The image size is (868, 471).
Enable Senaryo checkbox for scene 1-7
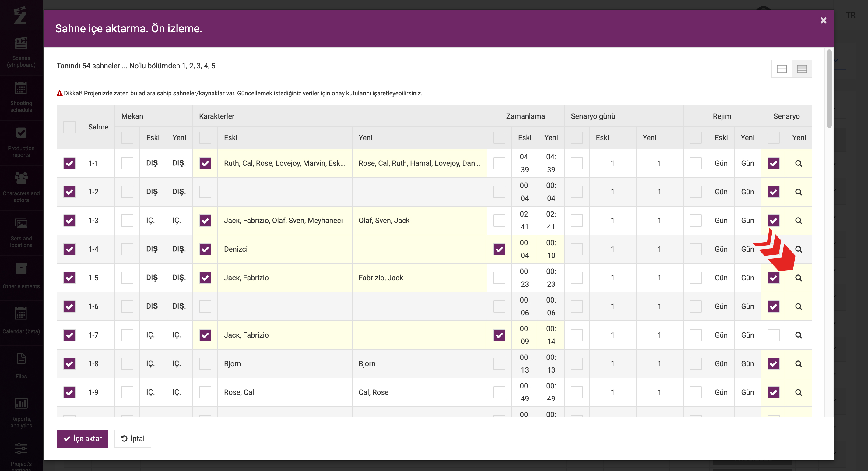tap(773, 335)
